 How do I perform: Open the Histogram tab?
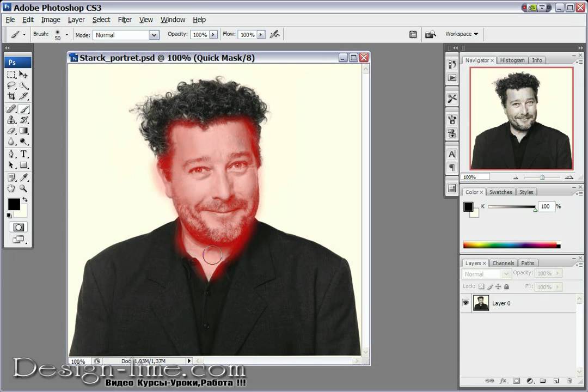512,60
